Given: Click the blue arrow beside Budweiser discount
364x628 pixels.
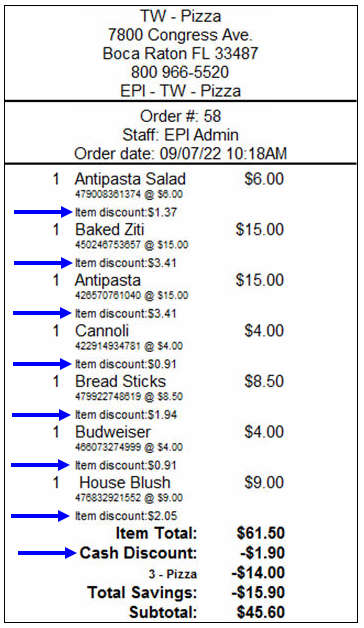Looking at the screenshot, I should [41, 465].
